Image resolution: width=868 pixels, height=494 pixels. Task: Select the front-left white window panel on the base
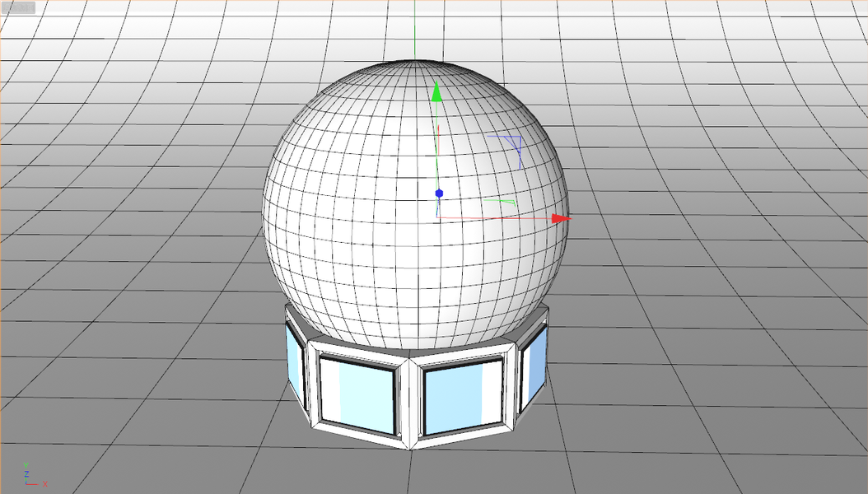tap(357, 394)
